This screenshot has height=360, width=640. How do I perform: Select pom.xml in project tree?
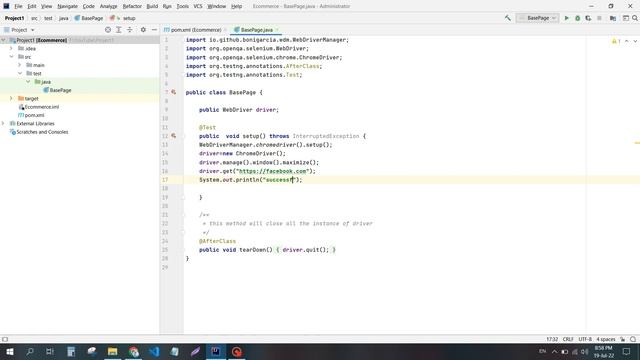pos(34,115)
